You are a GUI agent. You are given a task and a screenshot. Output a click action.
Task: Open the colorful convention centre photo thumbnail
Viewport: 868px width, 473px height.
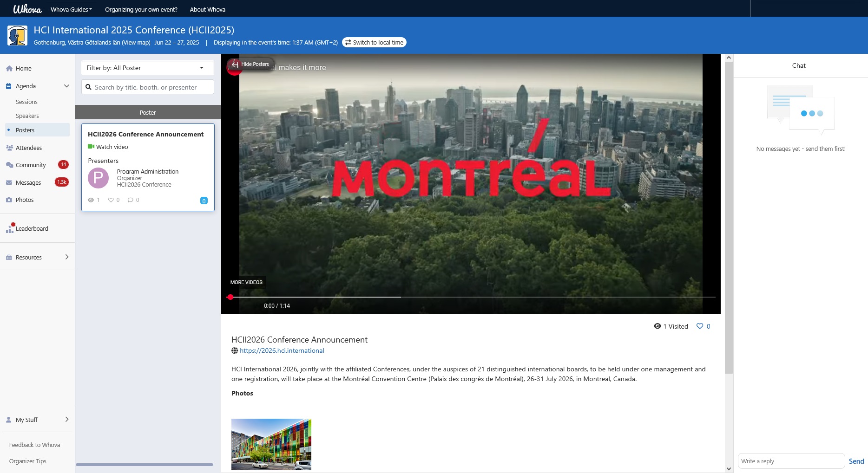(271, 444)
